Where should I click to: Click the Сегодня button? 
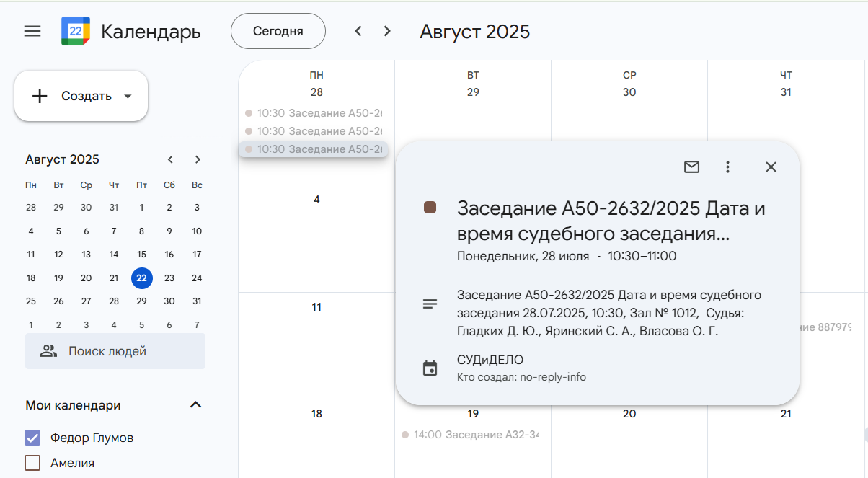(x=278, y=31)
